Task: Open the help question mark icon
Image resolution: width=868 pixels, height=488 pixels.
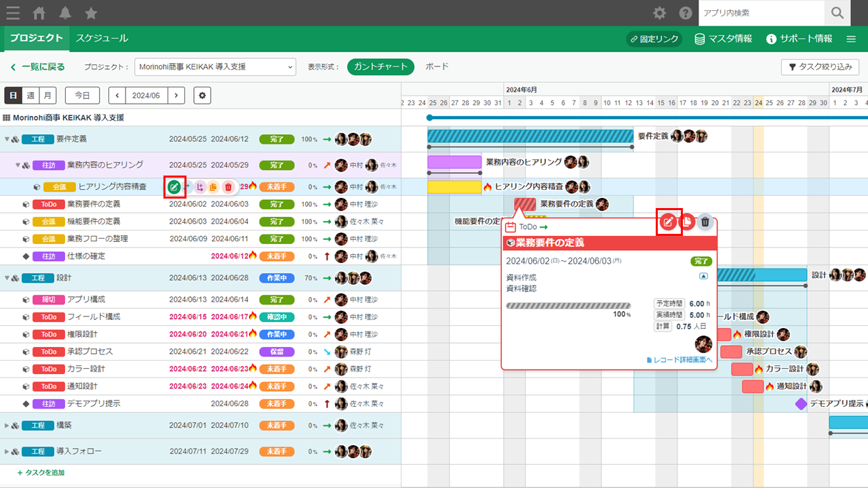Action: pos(686,13)
